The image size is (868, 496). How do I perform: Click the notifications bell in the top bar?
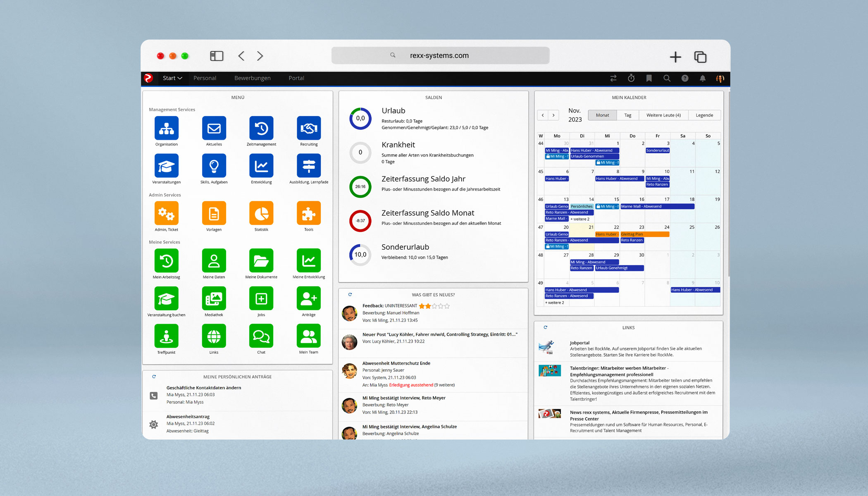(x=703, y=78)
